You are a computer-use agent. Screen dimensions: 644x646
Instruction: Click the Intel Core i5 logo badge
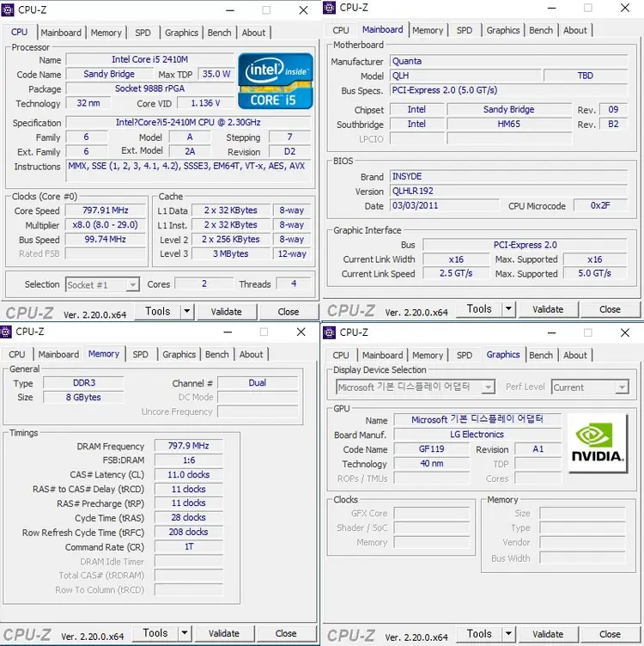pos(276,81)
